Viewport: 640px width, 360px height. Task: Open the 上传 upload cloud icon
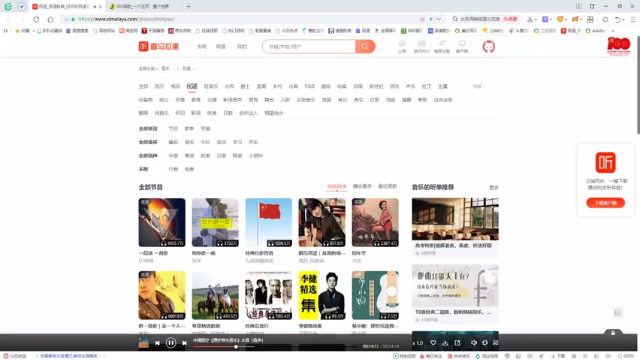coord(402,47)
